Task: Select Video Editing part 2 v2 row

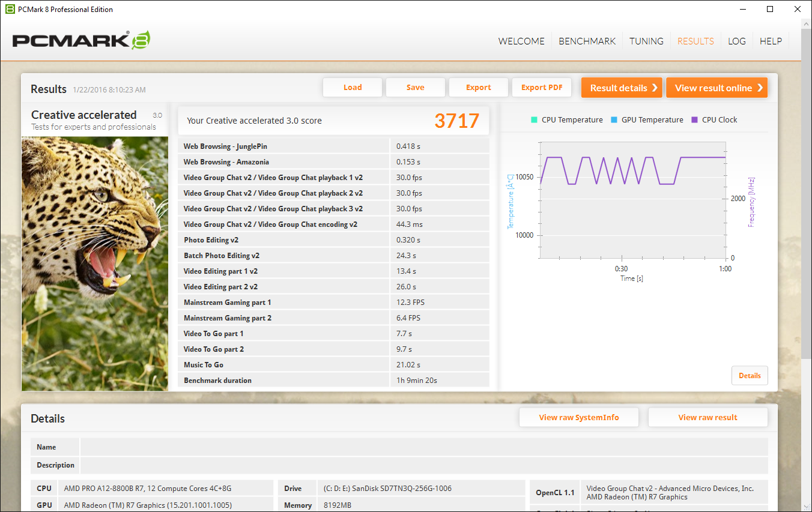Action: point(334,286)
